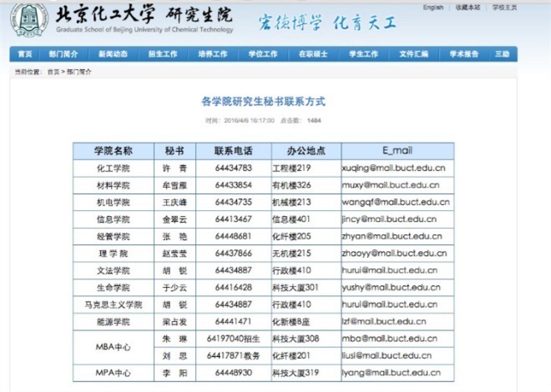Open 培养工作 navigation menu

click(x=212, y=54)
